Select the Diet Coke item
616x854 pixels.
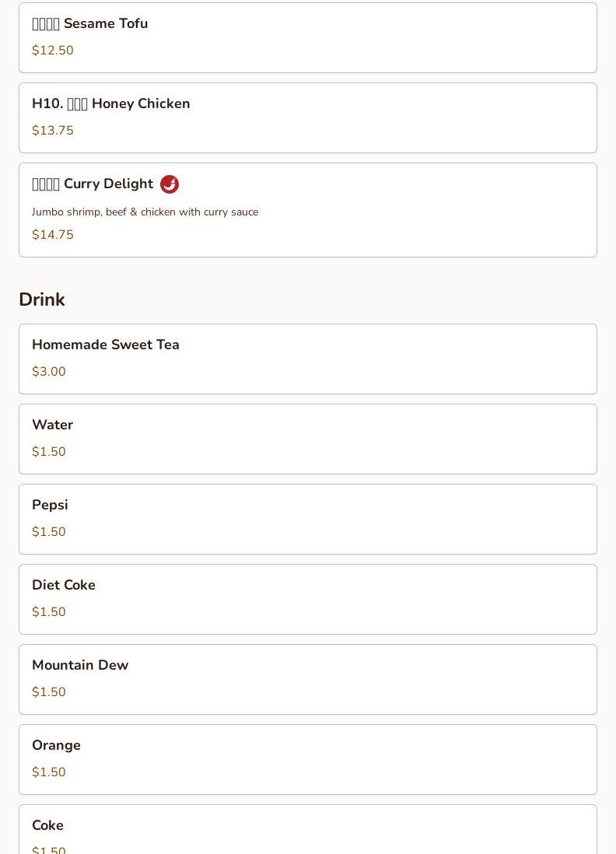coord(307,599)
